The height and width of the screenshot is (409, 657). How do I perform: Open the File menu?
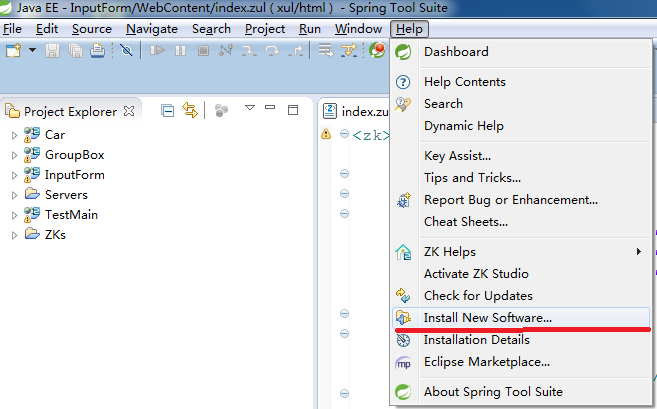click(x=12, y=29)
